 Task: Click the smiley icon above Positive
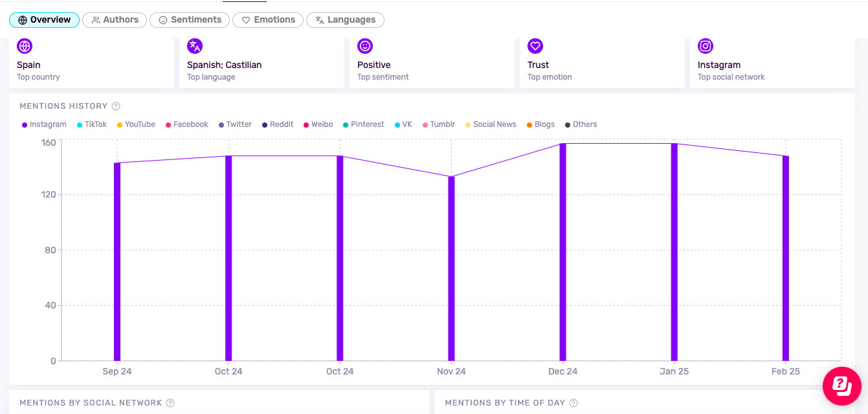point(365,46)
